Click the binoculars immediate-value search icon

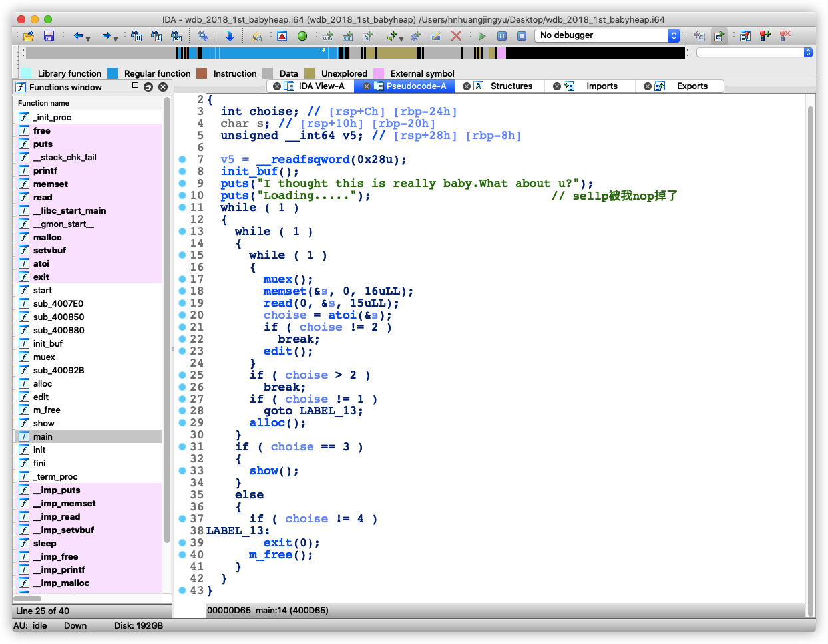click(136, 36)
